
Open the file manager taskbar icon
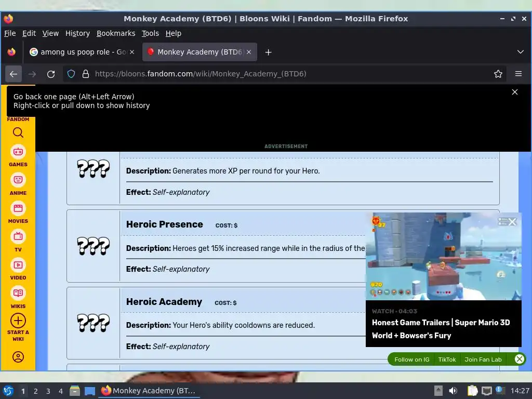pos(75,391)
